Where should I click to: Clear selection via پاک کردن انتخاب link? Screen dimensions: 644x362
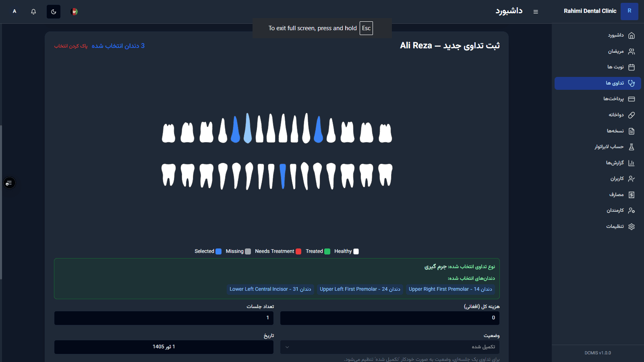pos(71,46)
